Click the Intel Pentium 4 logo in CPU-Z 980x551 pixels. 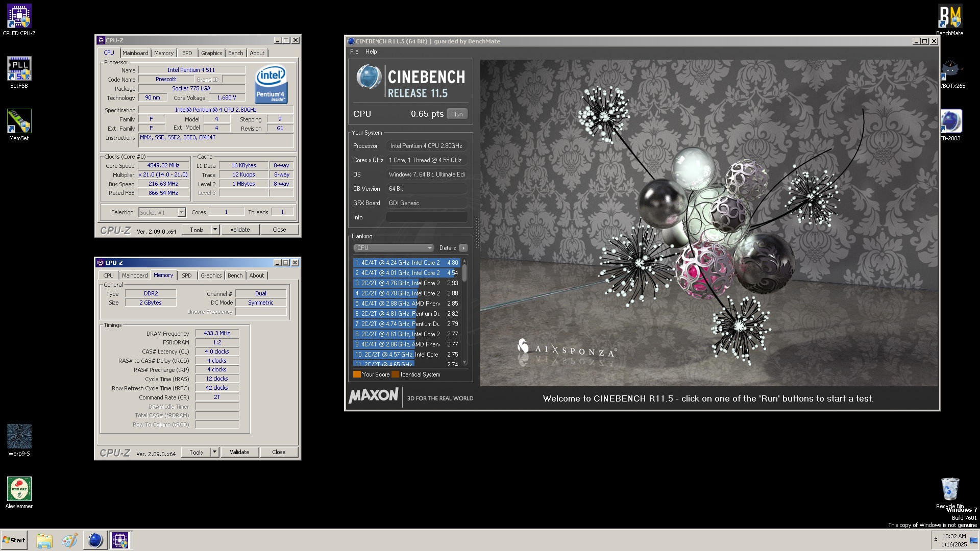271,84
